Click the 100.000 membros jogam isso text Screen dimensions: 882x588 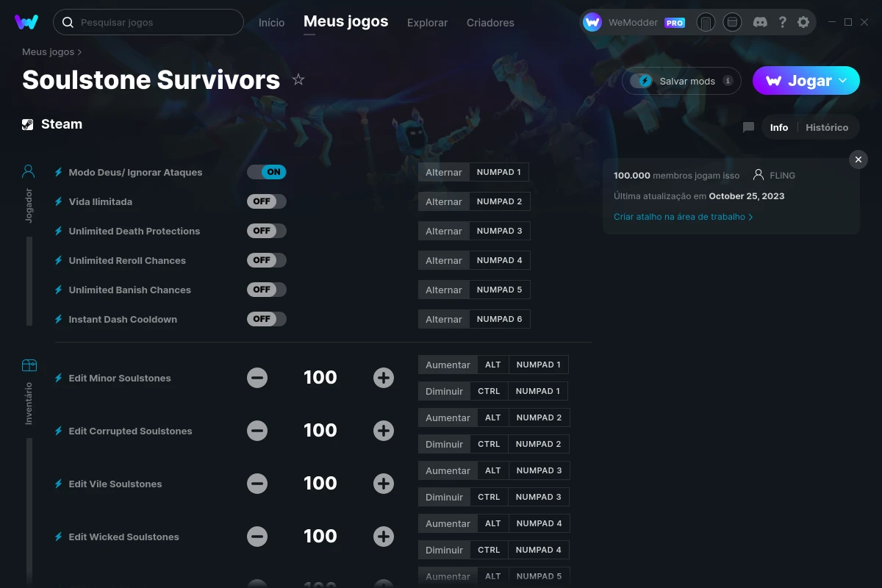(x=677, y=176)
